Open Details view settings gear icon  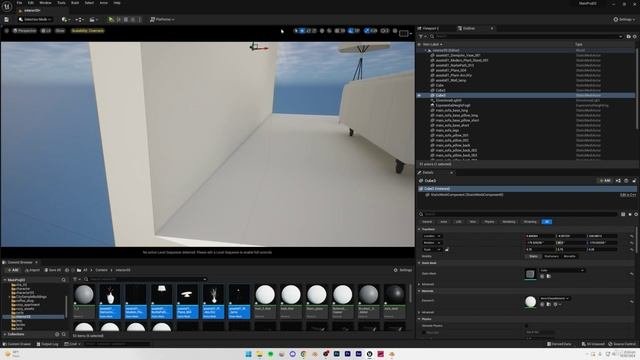pyautogui.click(x=636, y=214)
